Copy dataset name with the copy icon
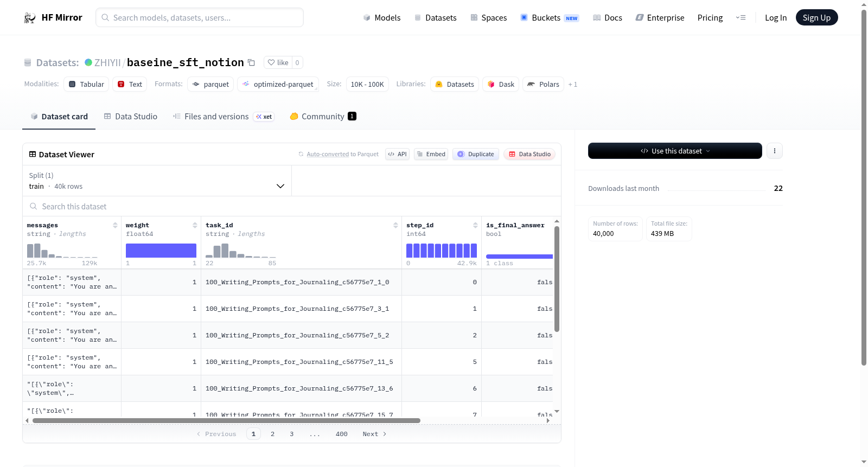This screenshot has height=467, width=868. click(x=251, y=62)
